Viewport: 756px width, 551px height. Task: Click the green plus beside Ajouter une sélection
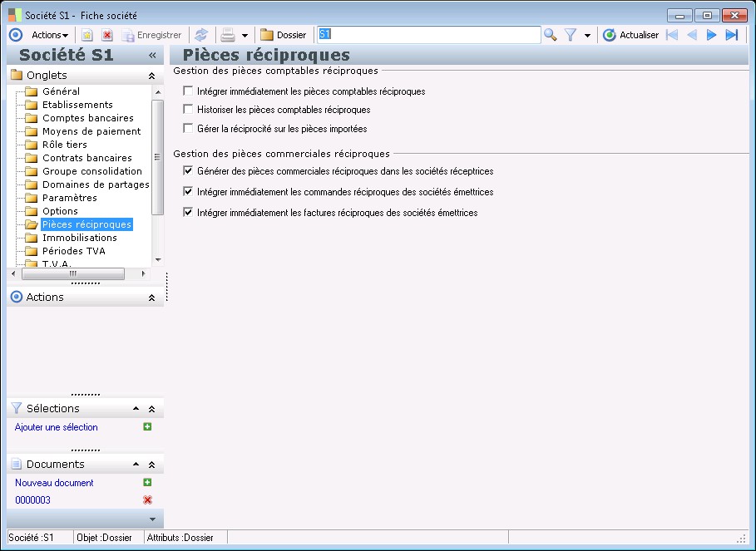tap(147, 426)
